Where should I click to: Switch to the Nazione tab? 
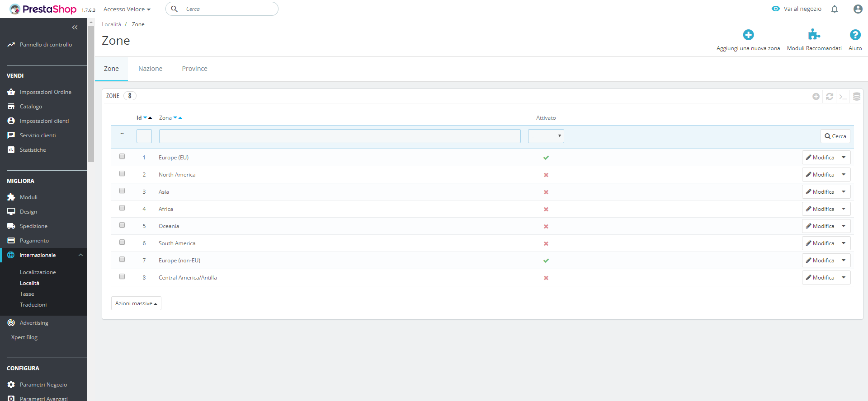click(x=151, y=69)
